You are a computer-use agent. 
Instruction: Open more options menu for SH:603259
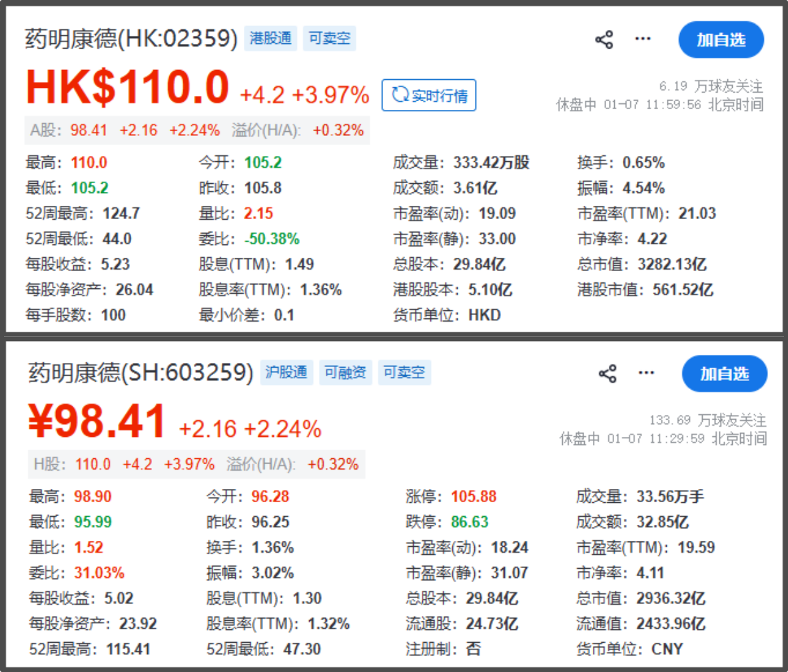click(646, 373)
